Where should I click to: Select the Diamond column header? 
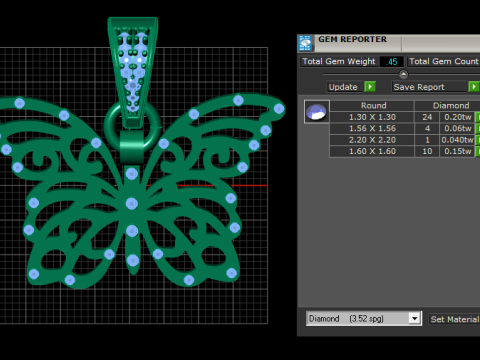tap(448, 106)
